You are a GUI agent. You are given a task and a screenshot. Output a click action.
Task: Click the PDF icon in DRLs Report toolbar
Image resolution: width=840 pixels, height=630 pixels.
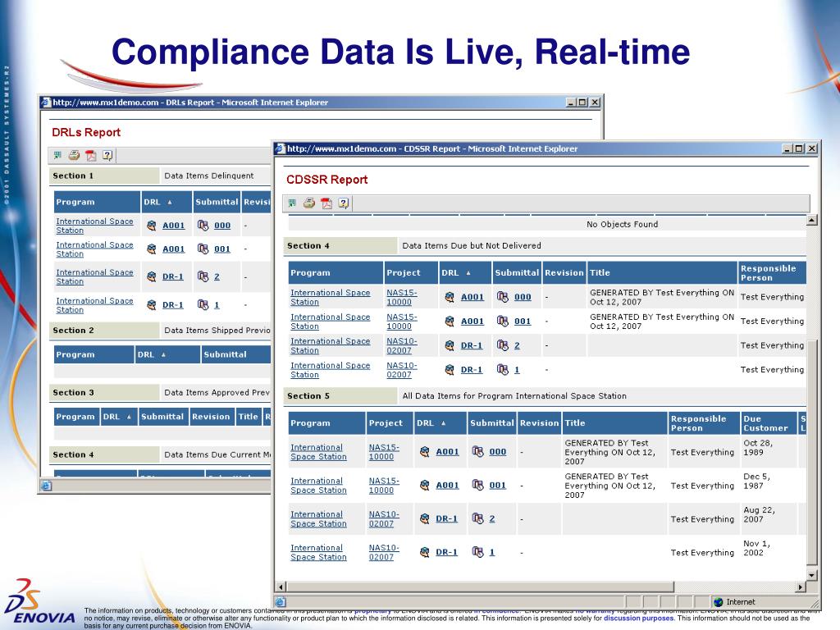(x=91, y=155)
